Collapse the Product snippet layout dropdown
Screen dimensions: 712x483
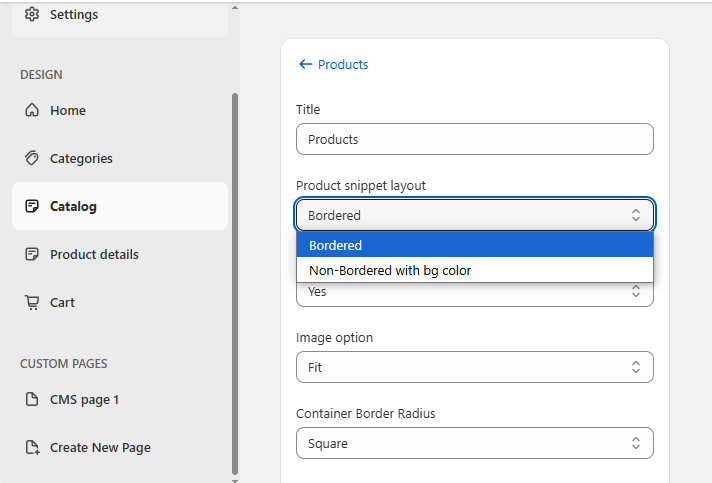click(475, 215)
